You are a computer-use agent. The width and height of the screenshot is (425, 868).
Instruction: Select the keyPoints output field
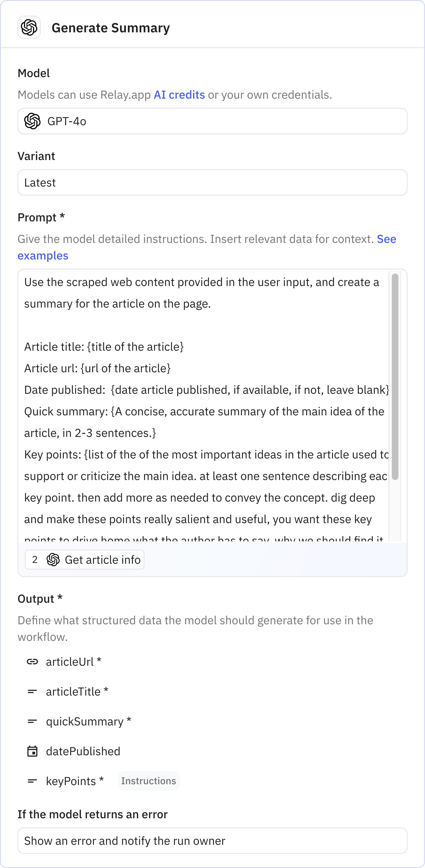pyautogui.click(x=74, y=781)
